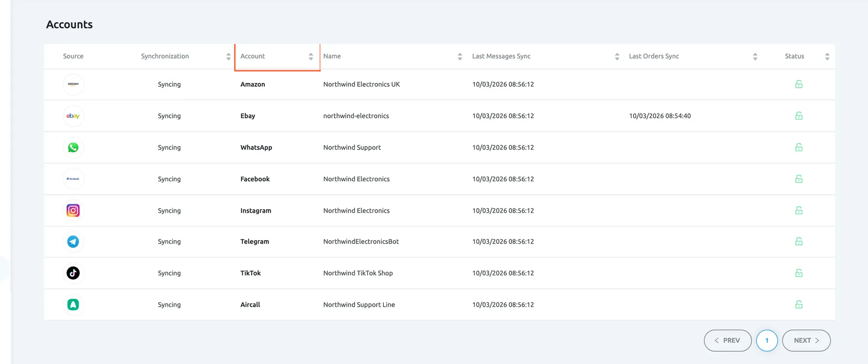Click the Telegram source logo icon
The image size is (868, 364).
click(x=73, y=242)
